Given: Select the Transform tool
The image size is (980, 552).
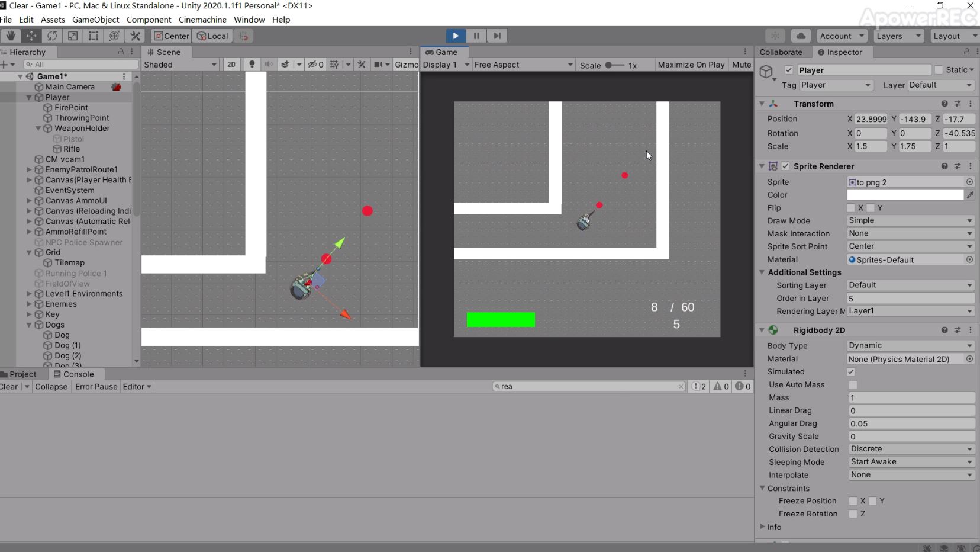Looking at the screenshot, I should 114,36.
